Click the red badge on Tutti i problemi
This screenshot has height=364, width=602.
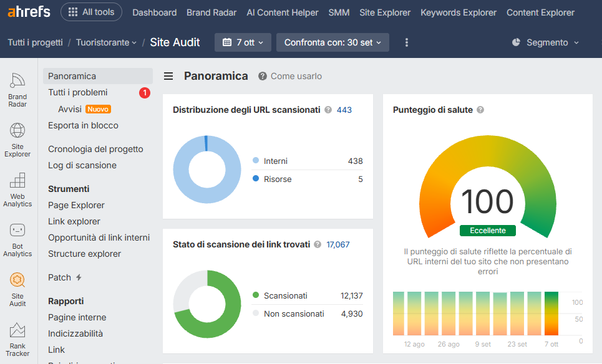coord(145,92)
